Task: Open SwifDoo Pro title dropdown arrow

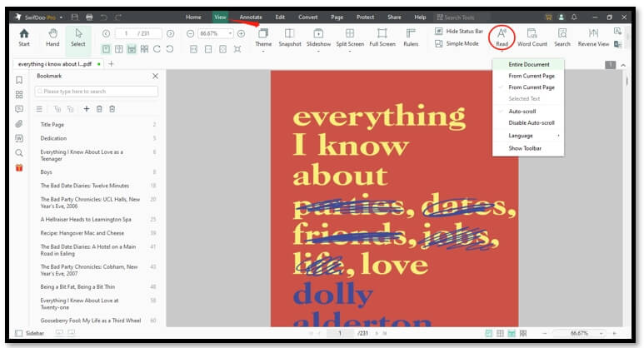Action: [x=61, y=17]
